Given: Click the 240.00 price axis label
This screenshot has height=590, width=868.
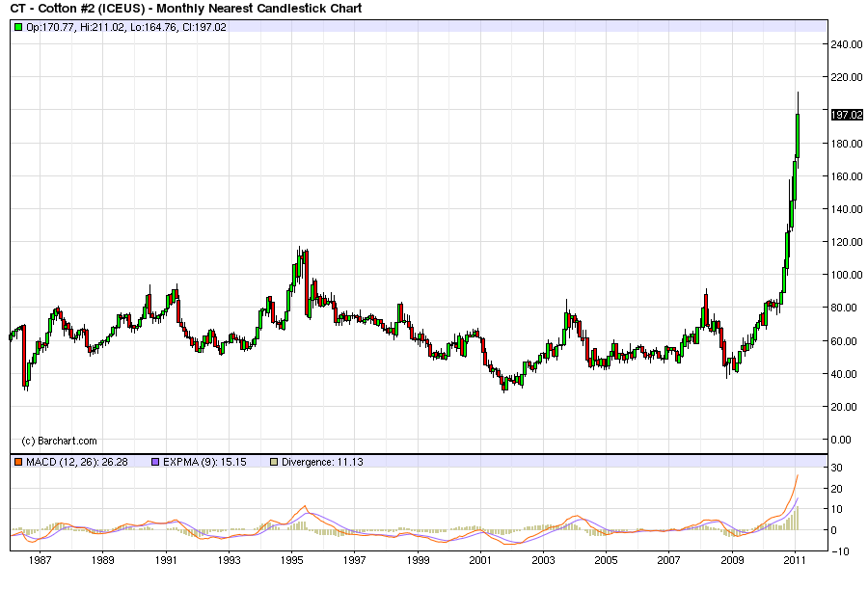Looking at the screenshot, I should point(847,44).
